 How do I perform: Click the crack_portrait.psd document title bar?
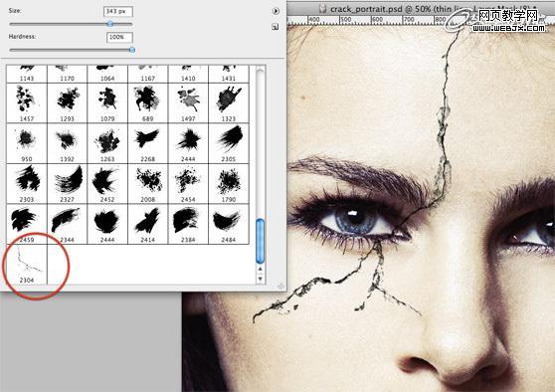421,9
